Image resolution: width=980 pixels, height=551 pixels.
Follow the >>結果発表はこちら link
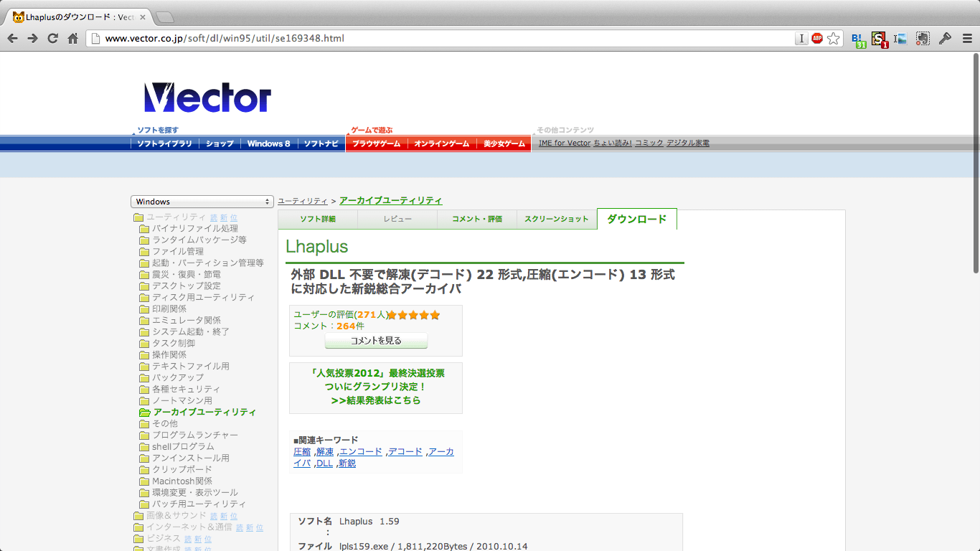376,400
